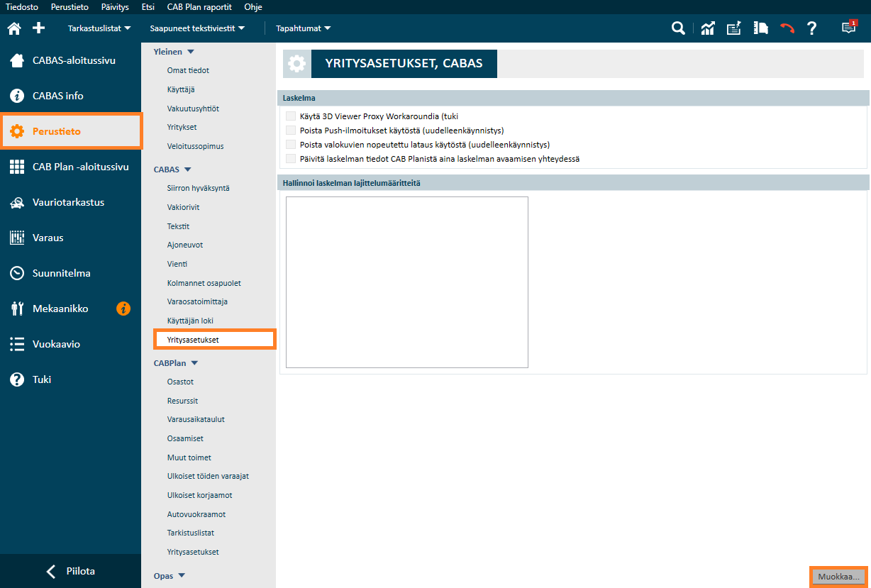871x588 pixels.
Task: Enable Päivitä laskelman tiedot CAB Planistä checkbox
Action: click(291, 159)
